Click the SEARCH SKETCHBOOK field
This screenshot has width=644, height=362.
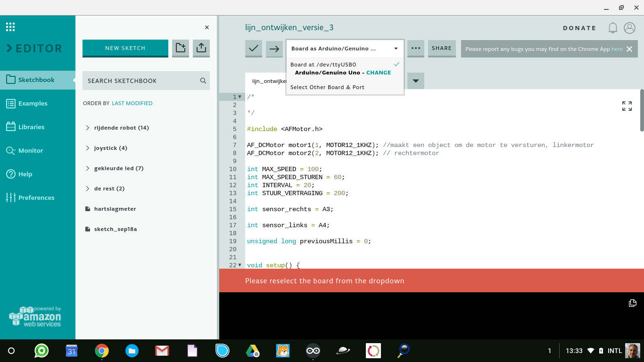coord(141,81)
